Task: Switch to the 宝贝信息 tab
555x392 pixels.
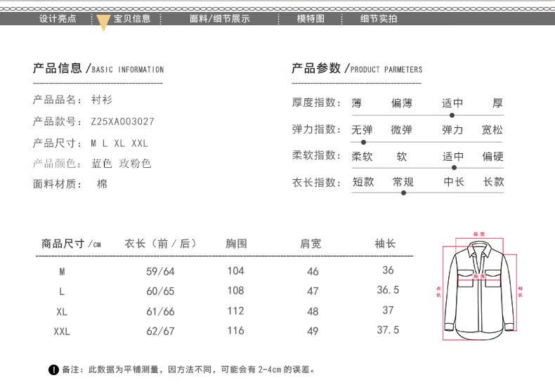Action: click(132, 18)
